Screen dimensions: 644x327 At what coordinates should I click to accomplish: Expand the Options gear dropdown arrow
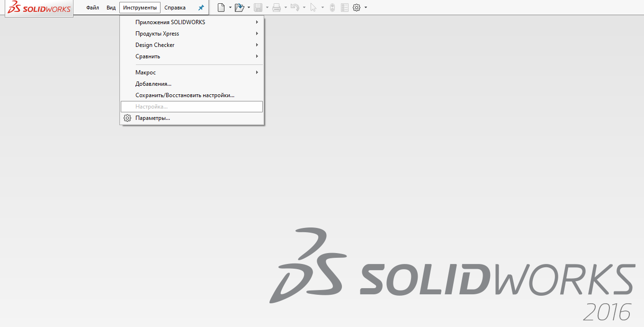click(366, 8)
